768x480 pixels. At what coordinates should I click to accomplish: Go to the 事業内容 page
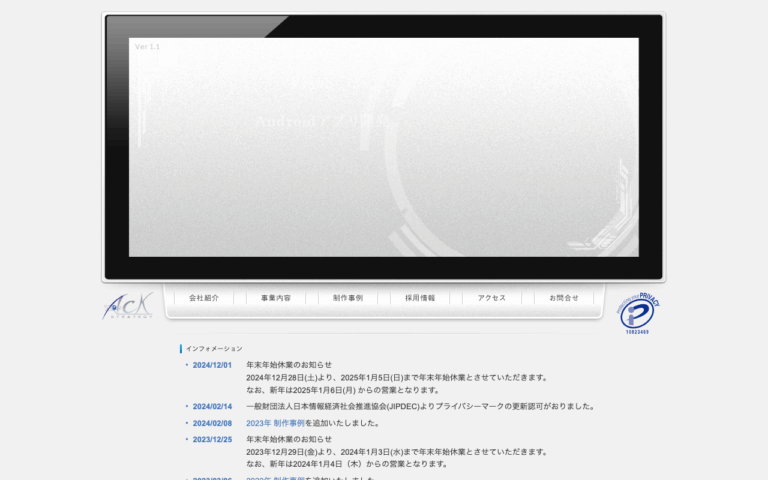tap(276, 298)
